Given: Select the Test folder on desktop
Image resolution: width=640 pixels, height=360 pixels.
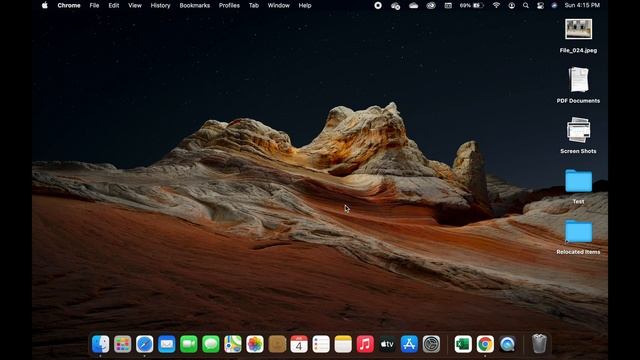Looking at the screenshot, I should tap(578, 181).
